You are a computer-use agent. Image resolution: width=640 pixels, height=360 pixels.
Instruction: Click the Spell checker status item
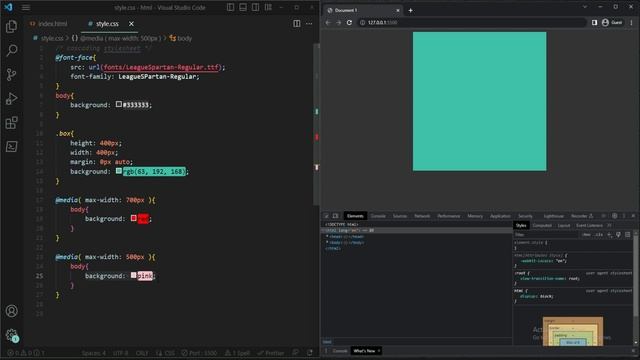237,353
